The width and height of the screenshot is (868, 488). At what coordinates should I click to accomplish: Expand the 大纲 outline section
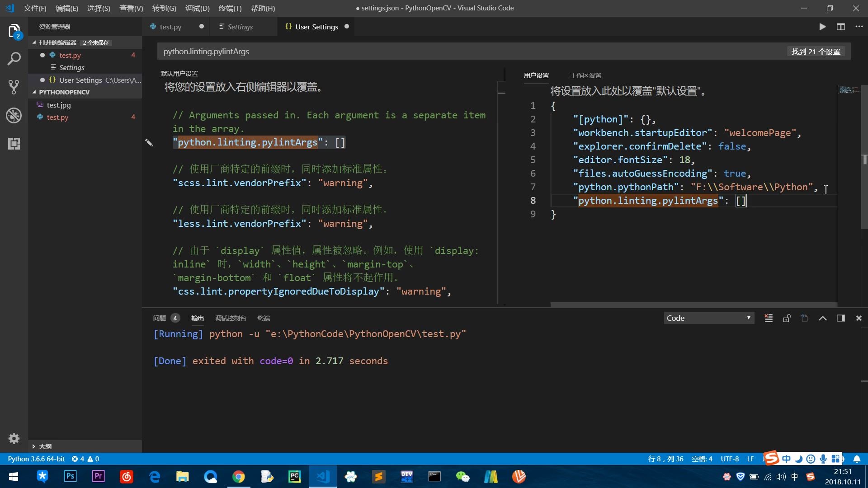85,446
